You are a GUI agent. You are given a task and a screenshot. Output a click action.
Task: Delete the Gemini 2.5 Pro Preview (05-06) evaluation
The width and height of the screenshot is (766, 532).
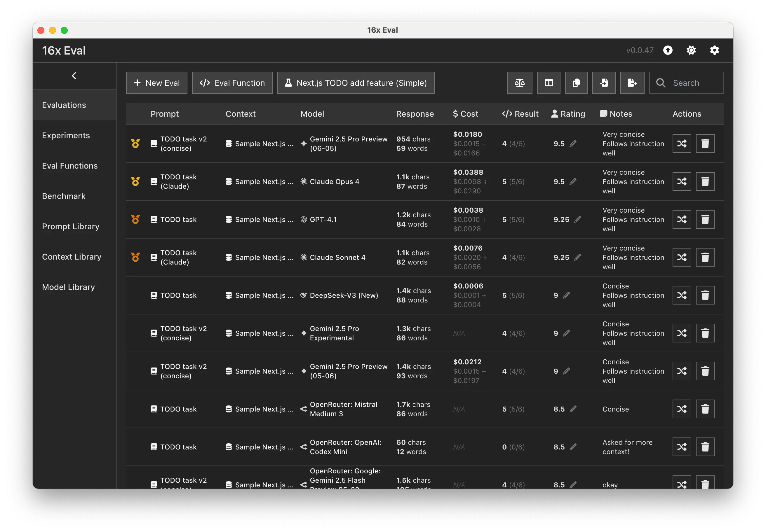coord(705,371)
